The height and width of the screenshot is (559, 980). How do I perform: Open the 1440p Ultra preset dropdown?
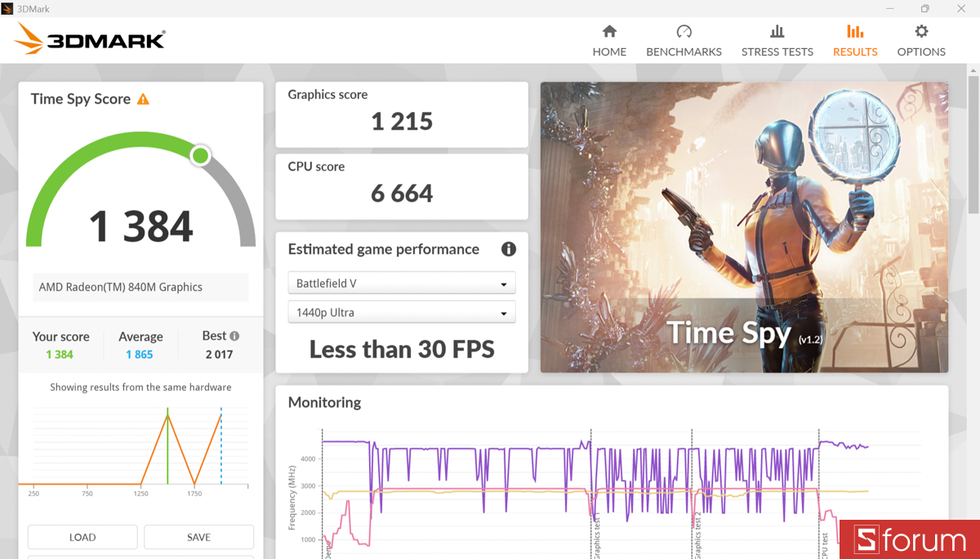[401, 311]
